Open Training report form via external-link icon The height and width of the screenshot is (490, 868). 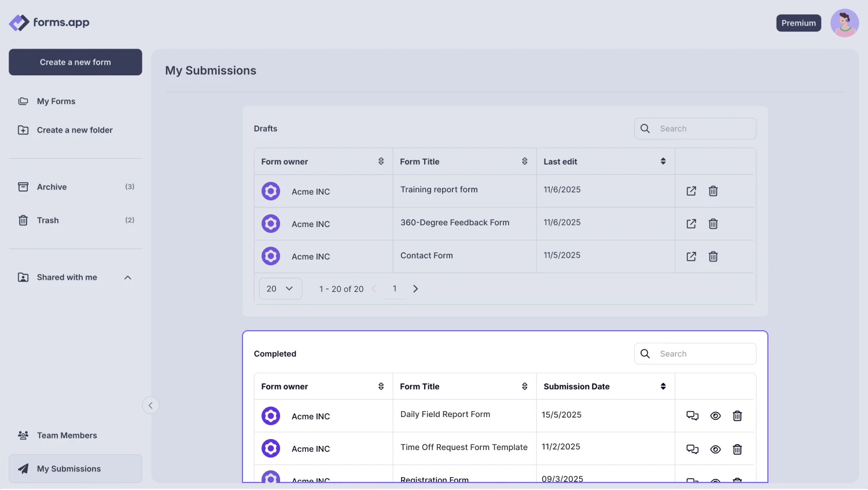coord(691,191)
